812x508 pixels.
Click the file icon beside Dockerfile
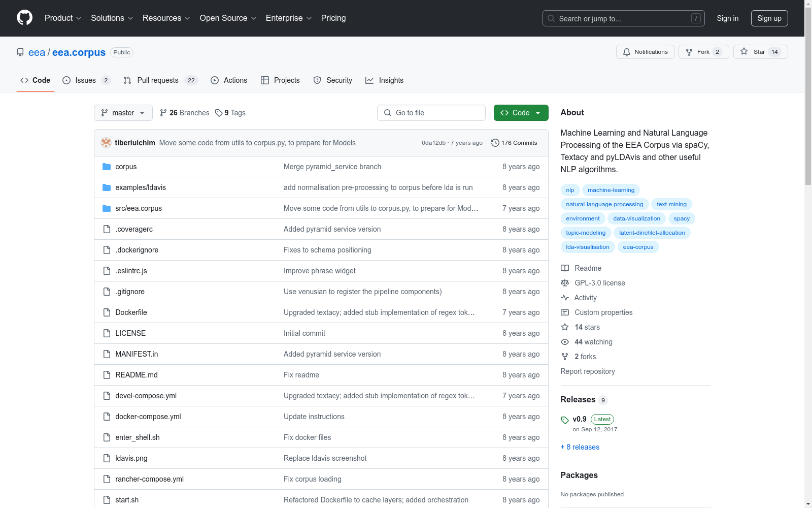pos(107,312)
